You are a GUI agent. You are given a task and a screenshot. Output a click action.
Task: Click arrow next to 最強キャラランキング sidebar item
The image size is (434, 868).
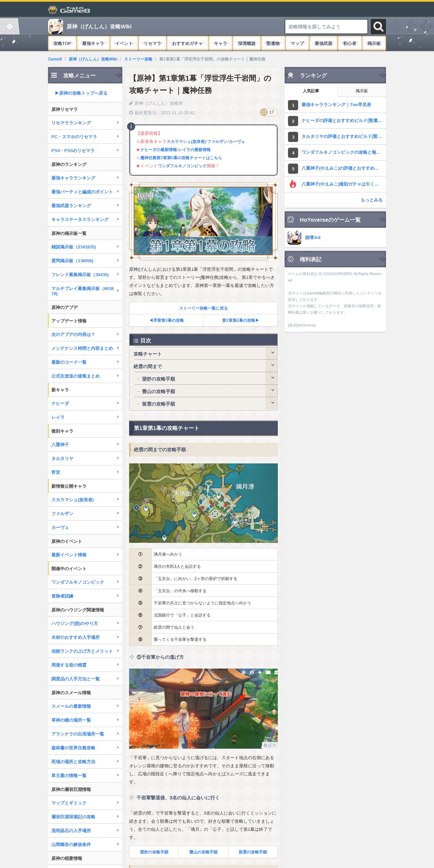click(118, 178)
